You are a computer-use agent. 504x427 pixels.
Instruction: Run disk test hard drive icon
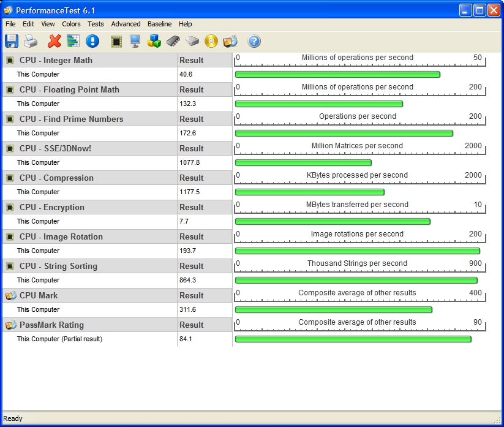192,41
